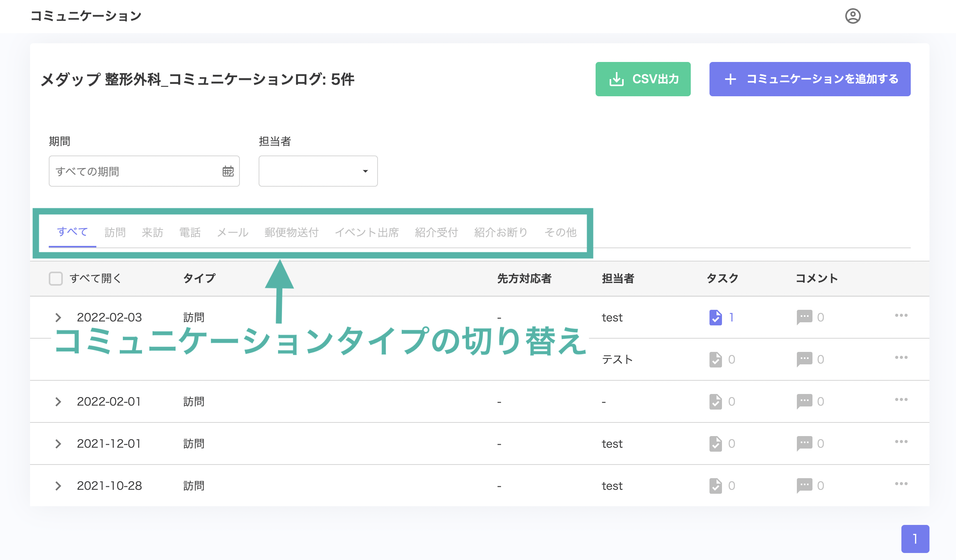The image size is (956, 560).
Task: Switch to the 郵便物送付 tab
Action: pos(292,232)
